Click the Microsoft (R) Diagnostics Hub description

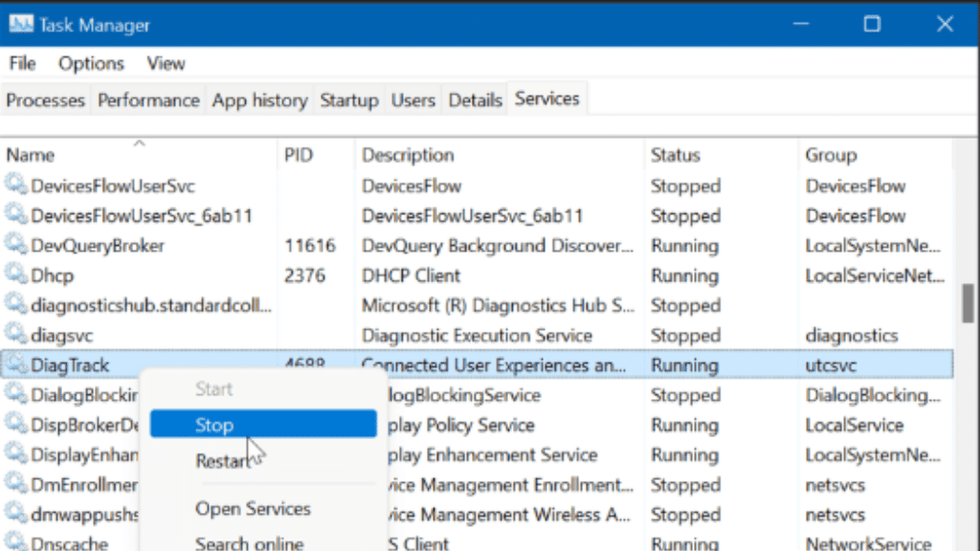point(498,305)
